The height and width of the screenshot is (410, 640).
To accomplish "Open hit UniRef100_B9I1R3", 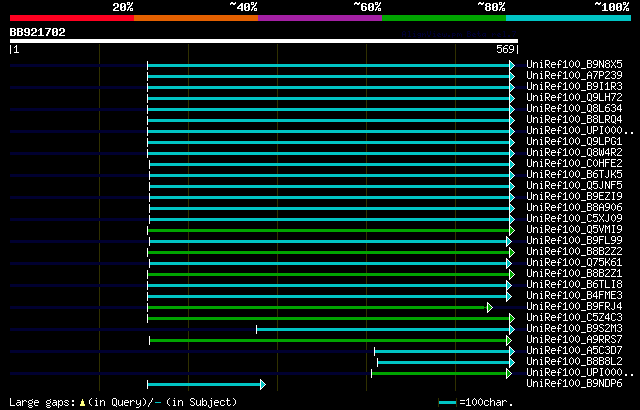I will click(574, 86).
